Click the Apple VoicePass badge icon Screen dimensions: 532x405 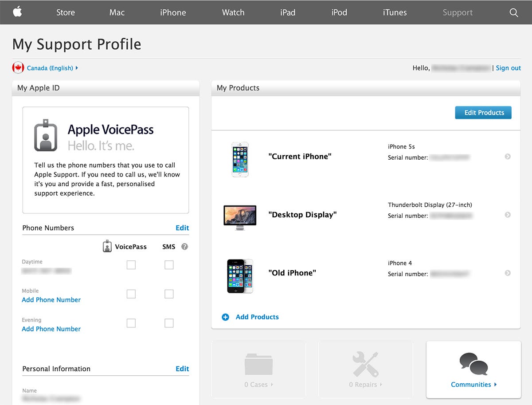[46, 135]
